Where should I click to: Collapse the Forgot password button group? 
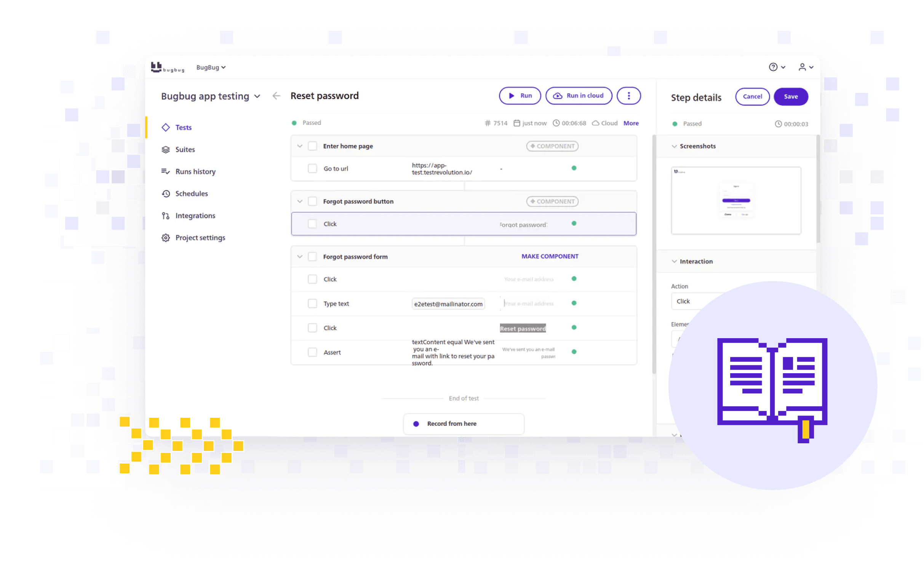coord(300,201)
